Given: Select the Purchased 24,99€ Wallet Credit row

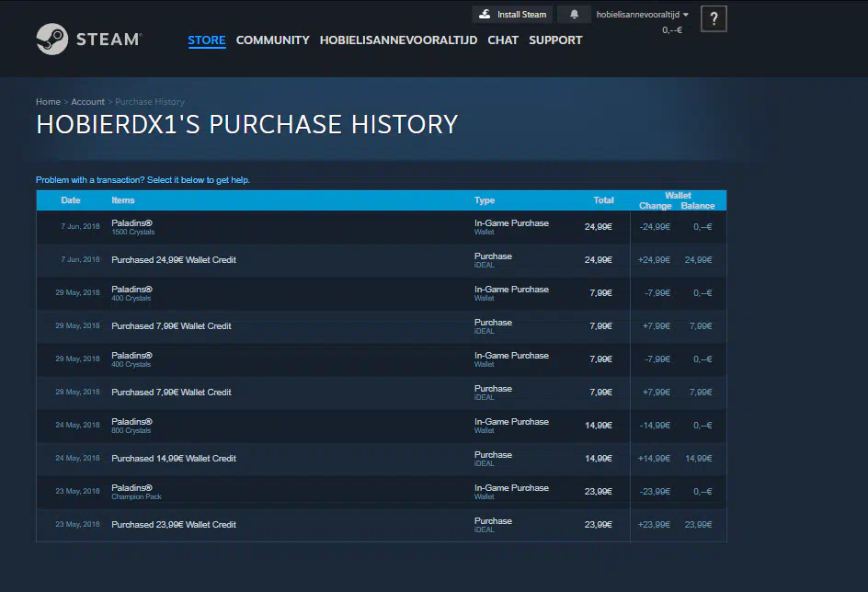Looking at the screenshot, I should coord(174,260).
